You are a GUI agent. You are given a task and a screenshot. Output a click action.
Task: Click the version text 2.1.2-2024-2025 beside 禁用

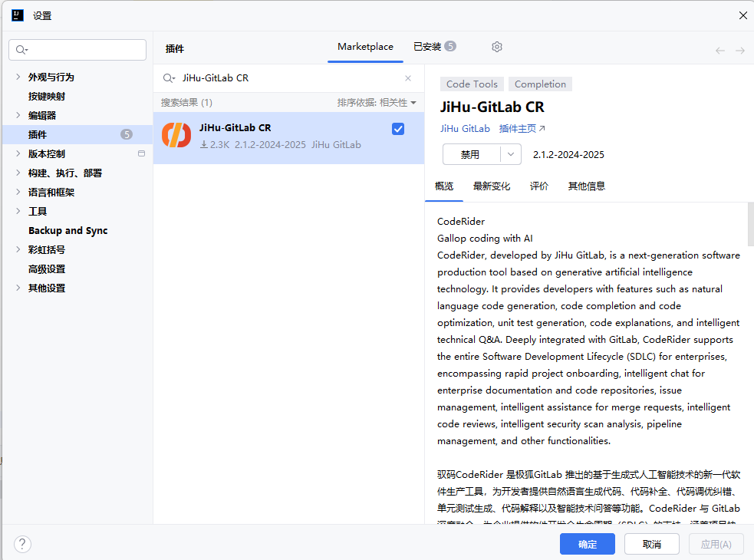click(x=568, y=154)
